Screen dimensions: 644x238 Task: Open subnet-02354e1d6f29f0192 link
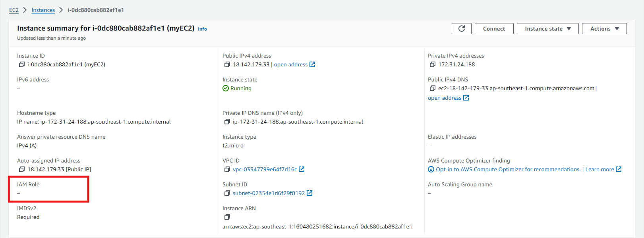point(269,193)
